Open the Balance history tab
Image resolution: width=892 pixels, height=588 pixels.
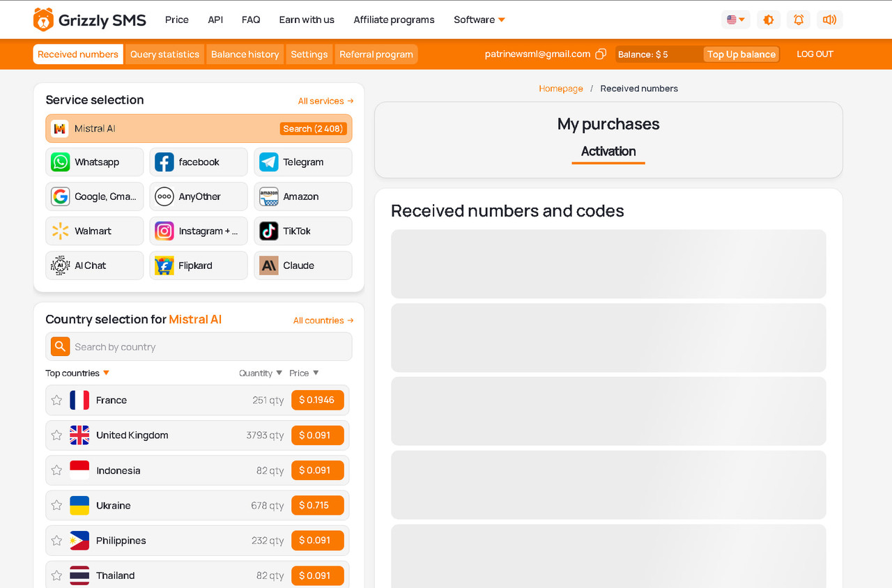[x=245, y=54]
